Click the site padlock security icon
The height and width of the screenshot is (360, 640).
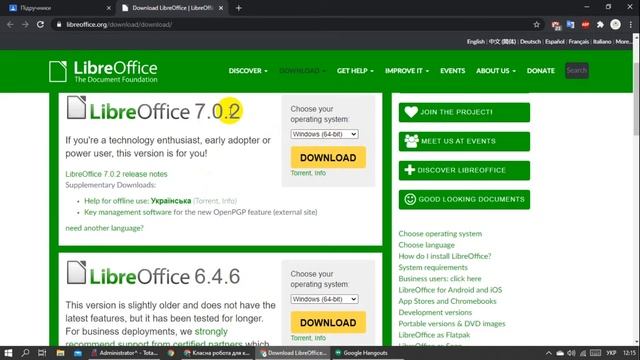coord(59,24)
